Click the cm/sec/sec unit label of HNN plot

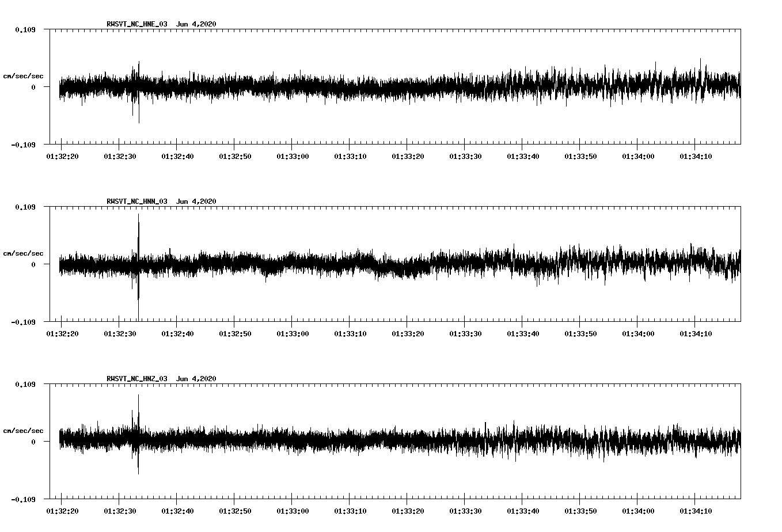click(x=23, y=253)
